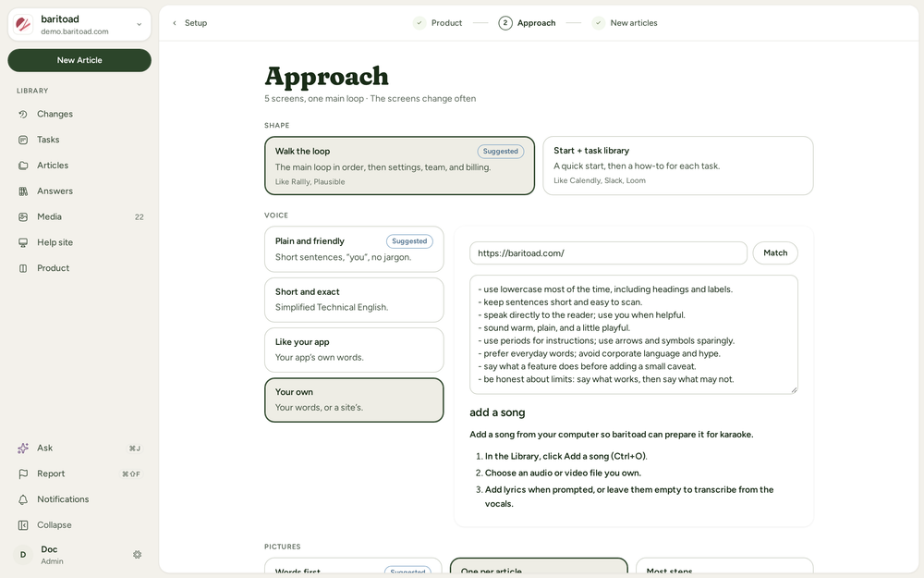The image size is (924, 578).
Task: Select Words first pictures option
Action: point(353,566)
